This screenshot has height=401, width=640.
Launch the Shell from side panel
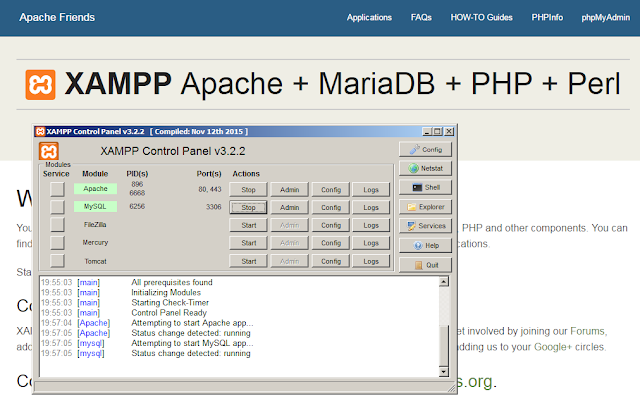425,187
